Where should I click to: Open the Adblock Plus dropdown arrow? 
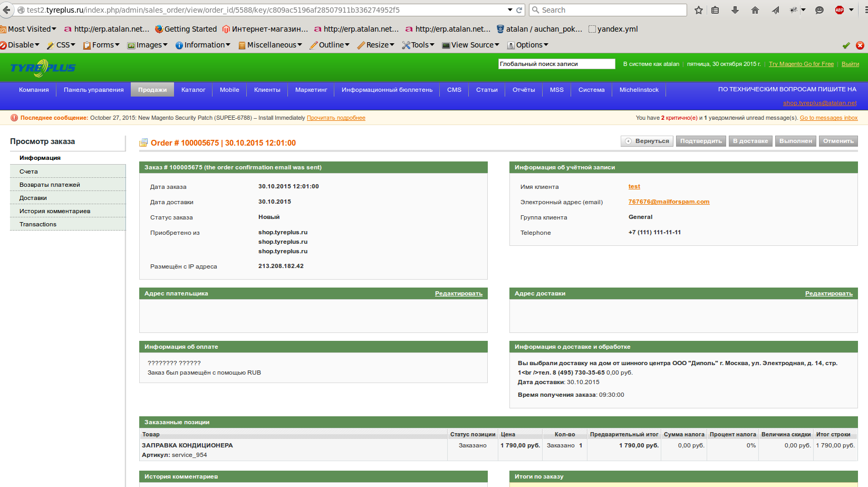pos(851,10)
